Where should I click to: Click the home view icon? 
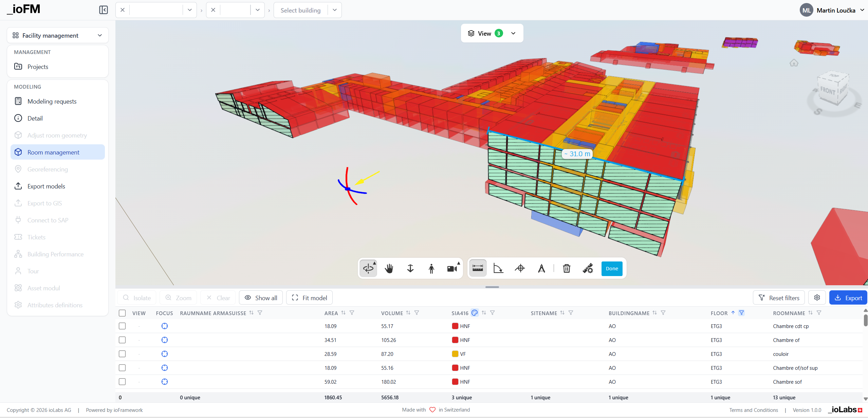794,63
